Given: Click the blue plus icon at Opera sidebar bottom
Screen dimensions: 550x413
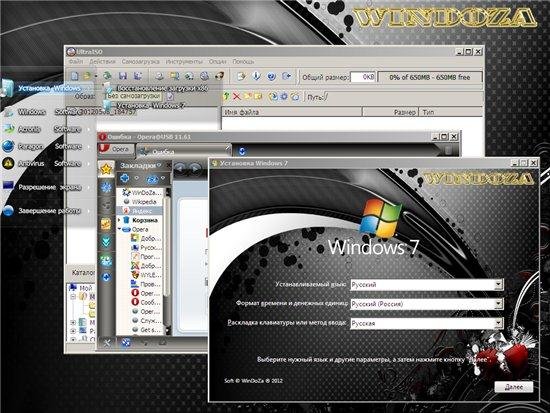Looking at the screenshot, I should (x=106, y=277).
